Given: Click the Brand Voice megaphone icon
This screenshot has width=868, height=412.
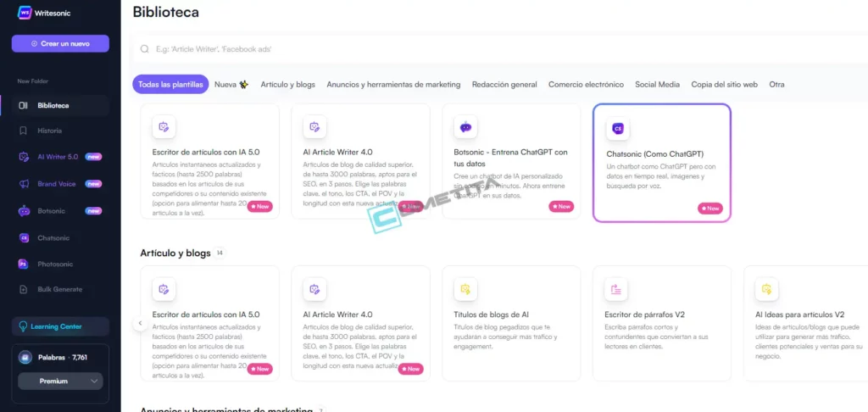Looking at the screenshot, I should tap(23, 184).
